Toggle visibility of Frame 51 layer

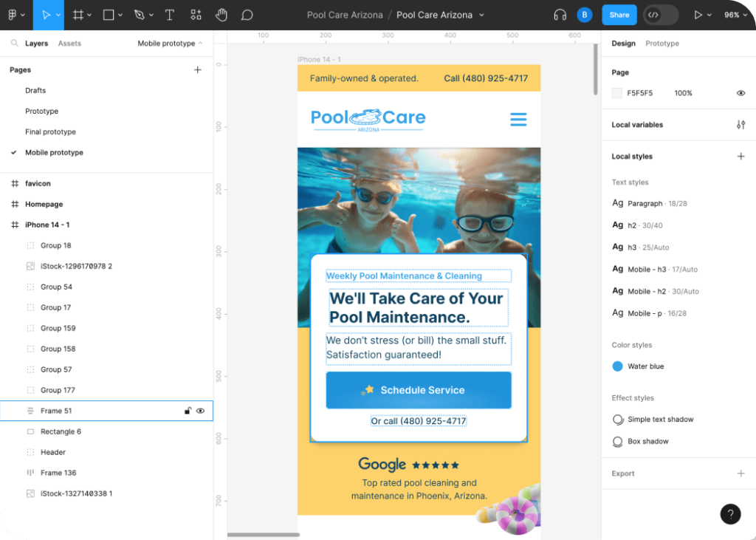(201, 411)
